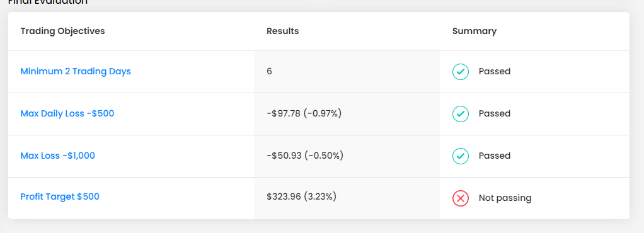
Task: Select the Results column header
Action: (282, 31)
